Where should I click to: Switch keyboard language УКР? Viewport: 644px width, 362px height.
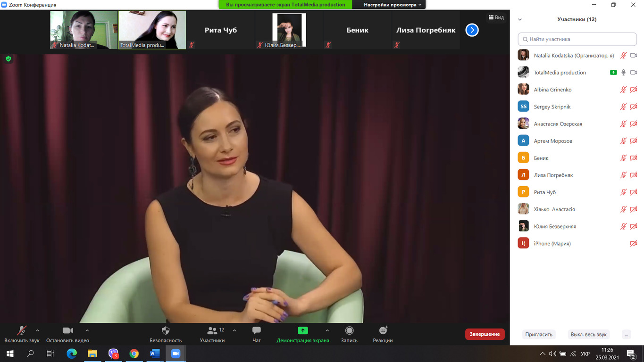pos(585,354)
